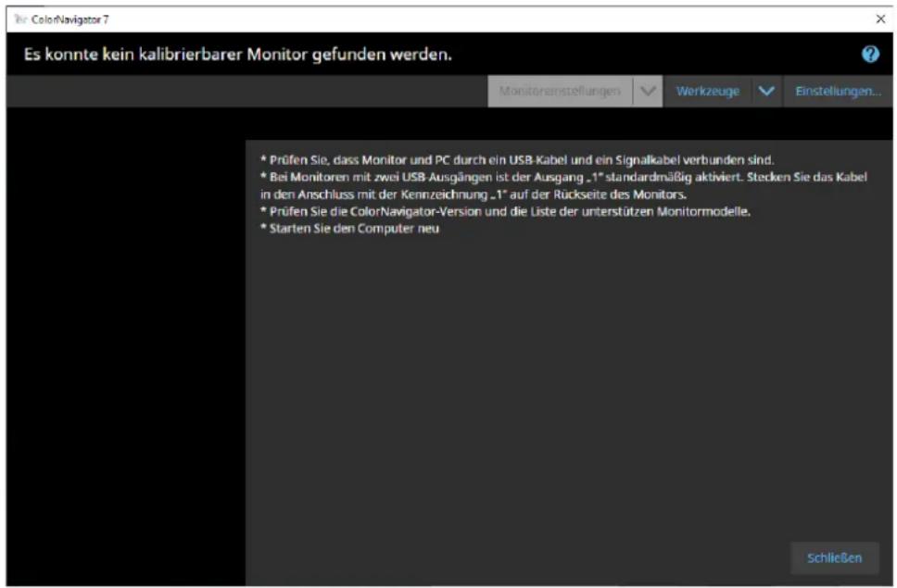Click the line 'Bei Monitoren mit zwei USB-Ausgängen'

(x=564, y=186)
